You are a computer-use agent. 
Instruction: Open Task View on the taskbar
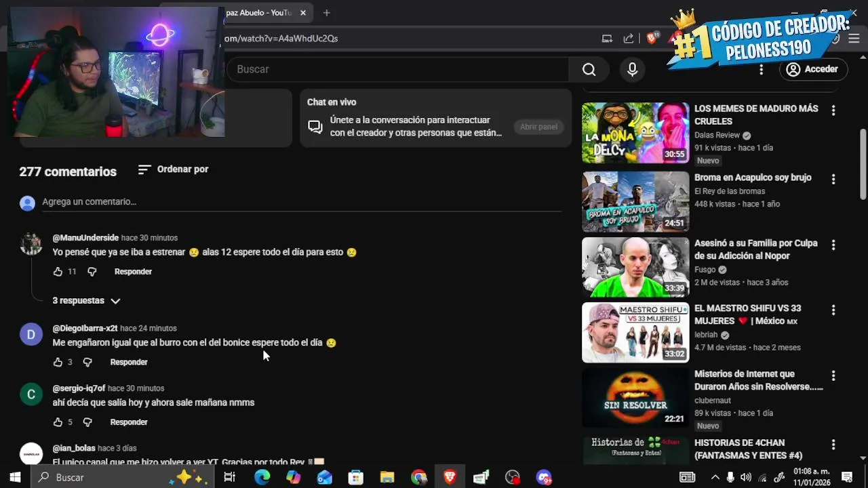pos(229,477)
